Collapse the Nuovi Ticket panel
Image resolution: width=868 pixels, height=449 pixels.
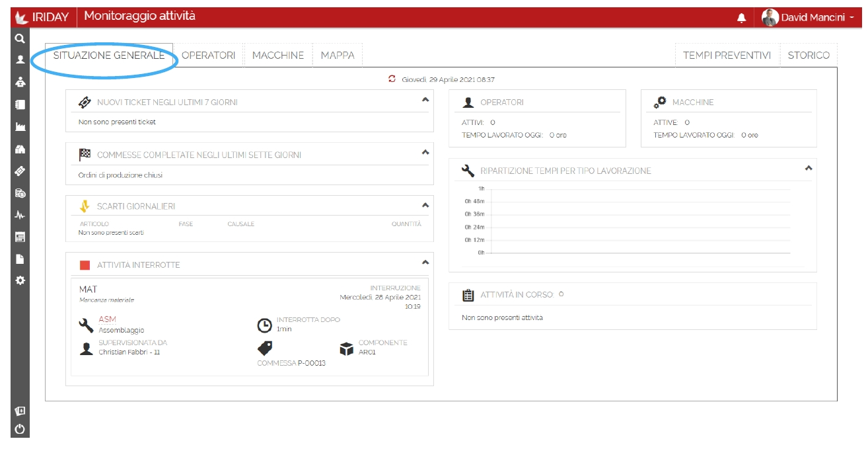tap(425, 100)
